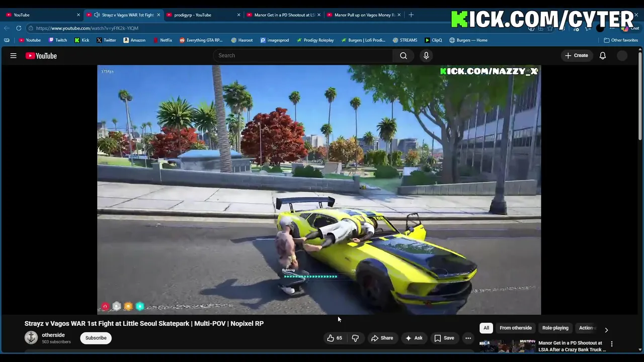The image size is (644, 362).
Task: Switch to Manor Pull up on Vagos tab
Action: point(363,15)
